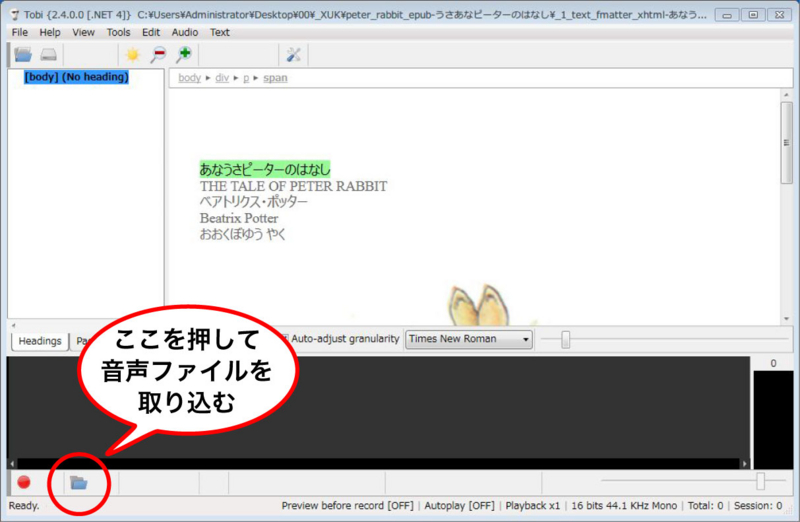Screen dimensions: 800x522
Task: Click the save drive icon in toolbar
Action: (48, 55)
